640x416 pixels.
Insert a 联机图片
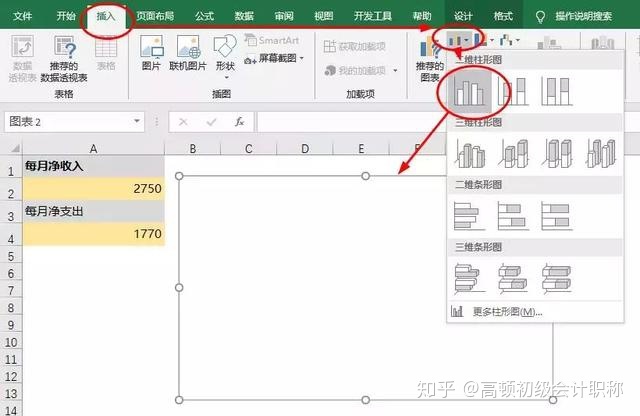coord(188,53)
